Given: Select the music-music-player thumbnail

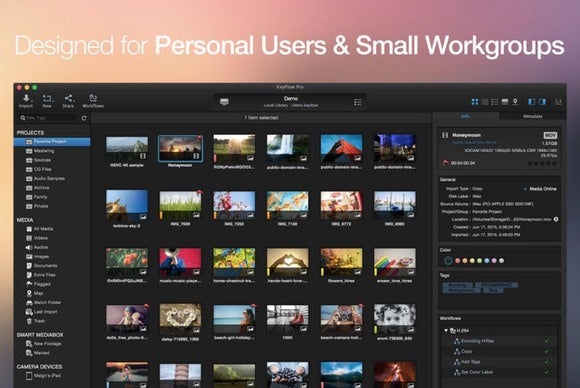Looking at the screenshot, I should [x=181, y=262].
